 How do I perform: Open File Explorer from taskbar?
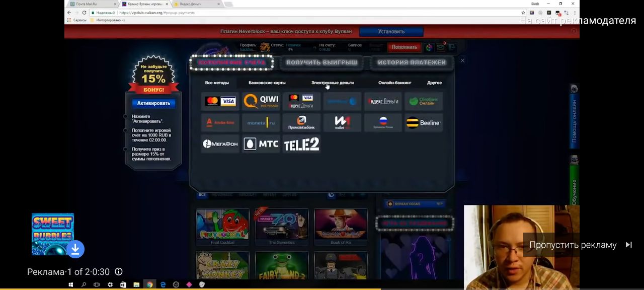(x=136, y=284)
